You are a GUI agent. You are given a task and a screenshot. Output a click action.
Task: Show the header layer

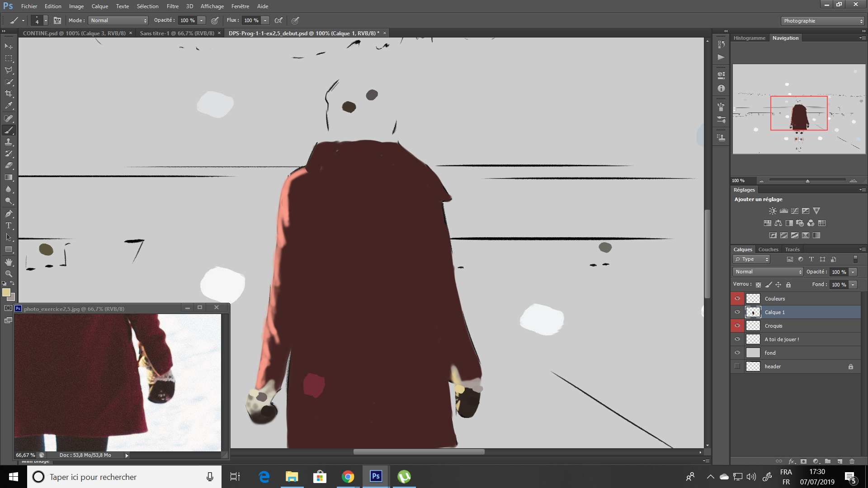737,366
